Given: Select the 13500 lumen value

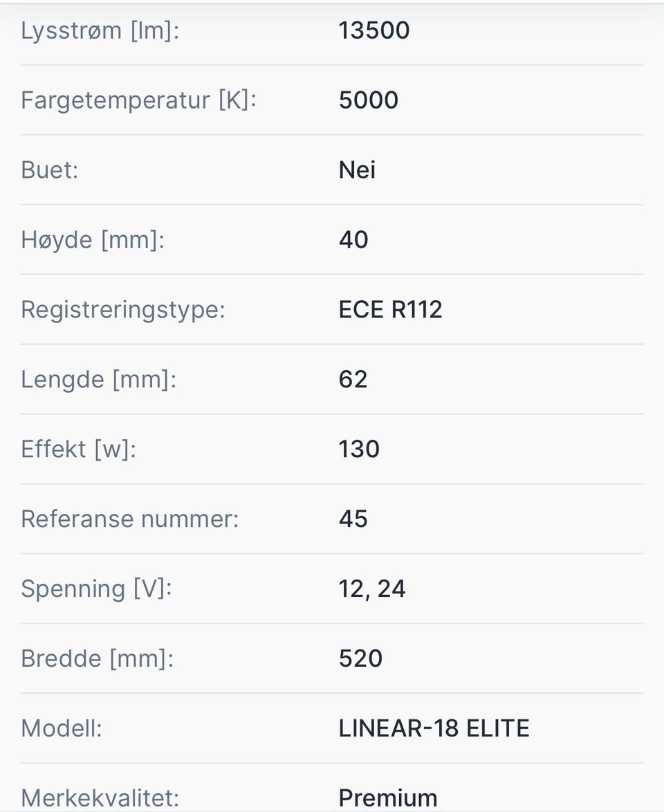Looking at the screenshot, I should pos(374,30).
